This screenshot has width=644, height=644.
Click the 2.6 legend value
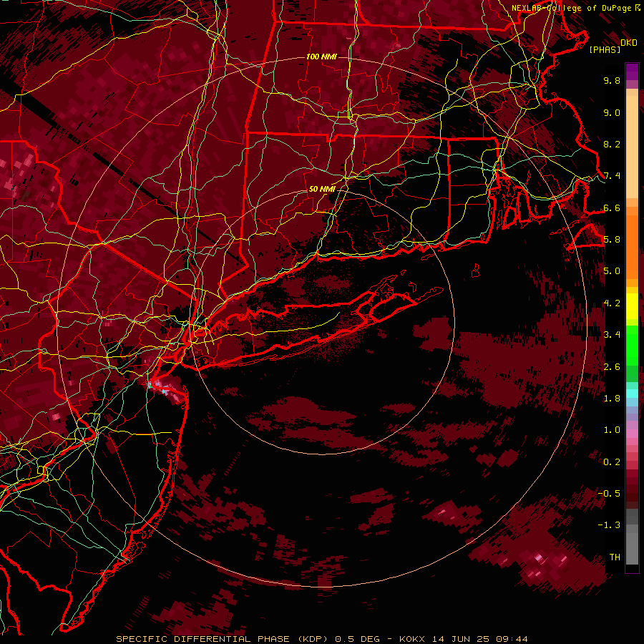[612, 367]
